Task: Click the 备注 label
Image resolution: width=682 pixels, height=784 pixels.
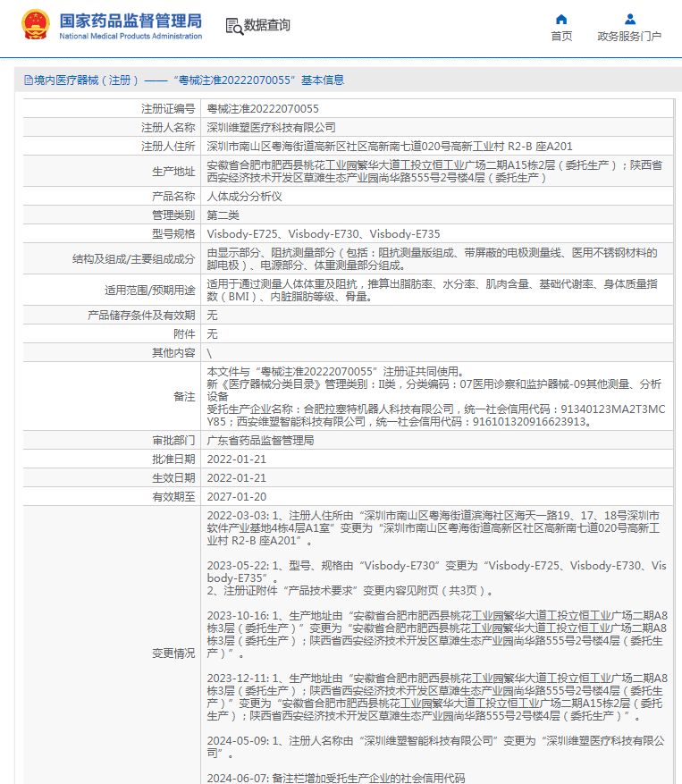Action: 184,397
